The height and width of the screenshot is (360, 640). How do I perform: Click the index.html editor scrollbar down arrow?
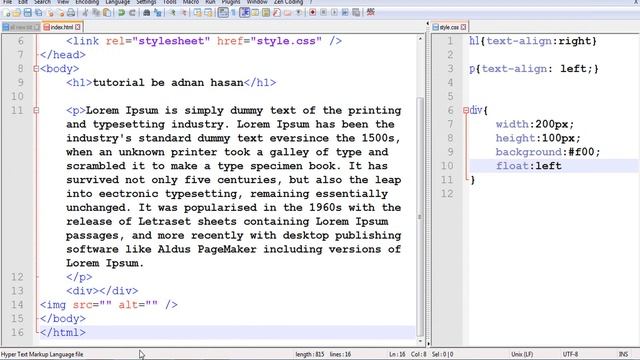(420, 340)
